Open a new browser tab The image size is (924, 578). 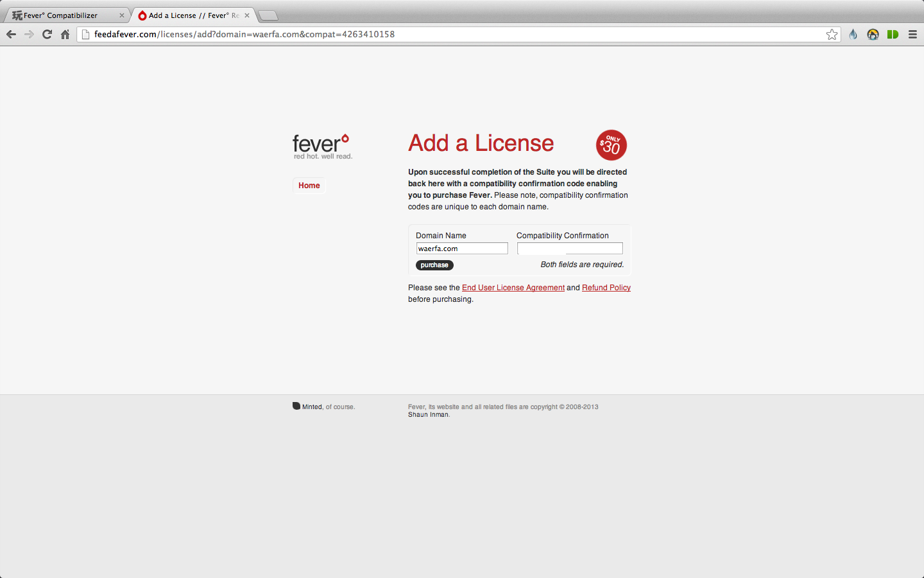click(268, 15)
